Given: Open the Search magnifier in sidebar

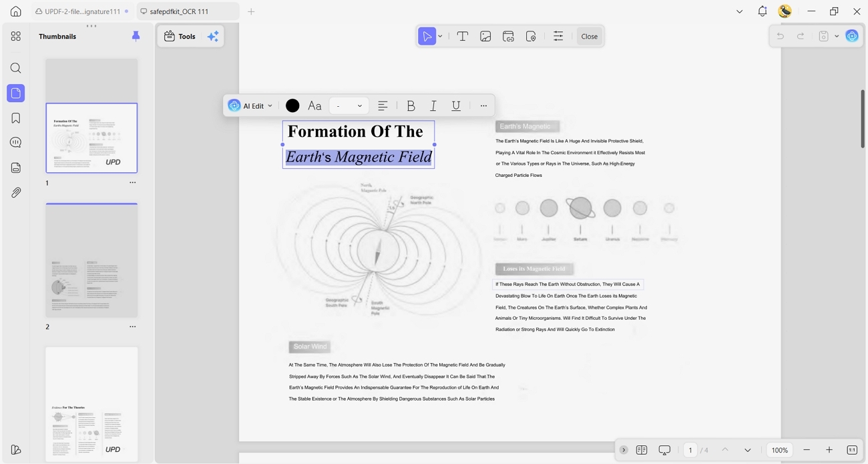Looking at the screenshot, I should tap(16, 68).
